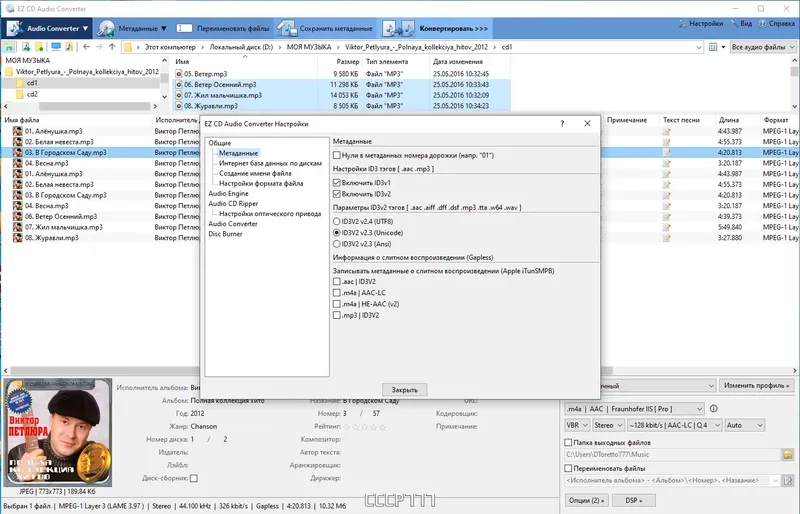Screen dimensions: 800x514
Task: Click the Закрыть button
Action: [x=405, y=389]
